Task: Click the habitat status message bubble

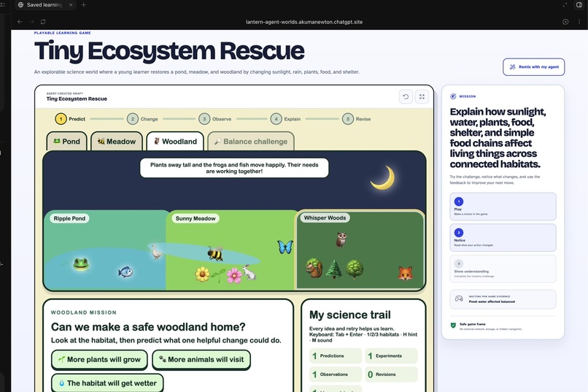Action: [234, 168]
